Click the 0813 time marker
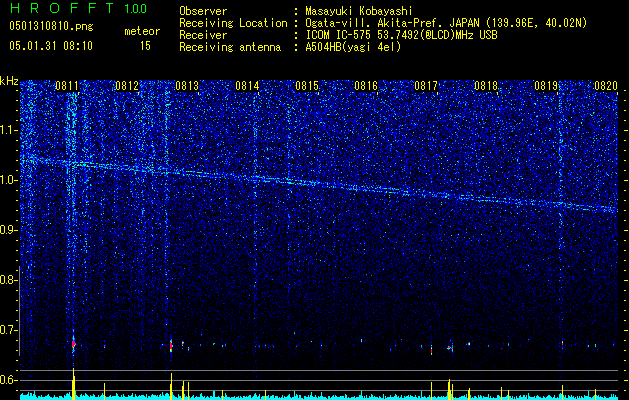 187,86
